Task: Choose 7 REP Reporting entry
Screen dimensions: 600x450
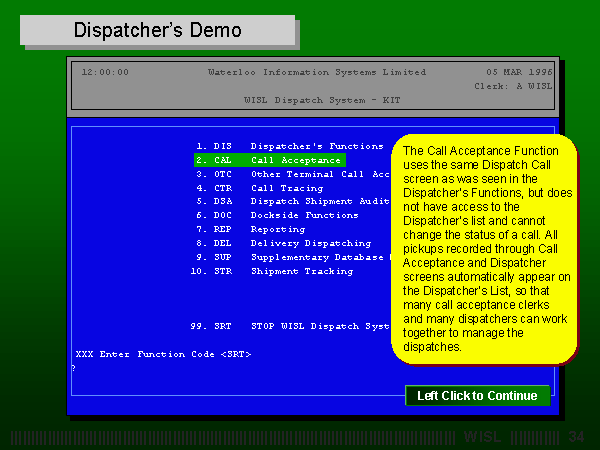Action: coord(251,229)
